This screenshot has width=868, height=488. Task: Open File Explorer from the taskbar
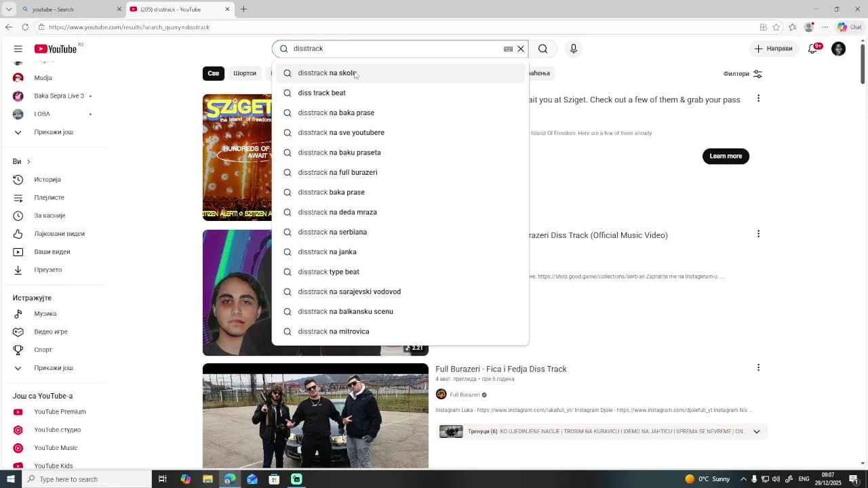coord(208,479)
